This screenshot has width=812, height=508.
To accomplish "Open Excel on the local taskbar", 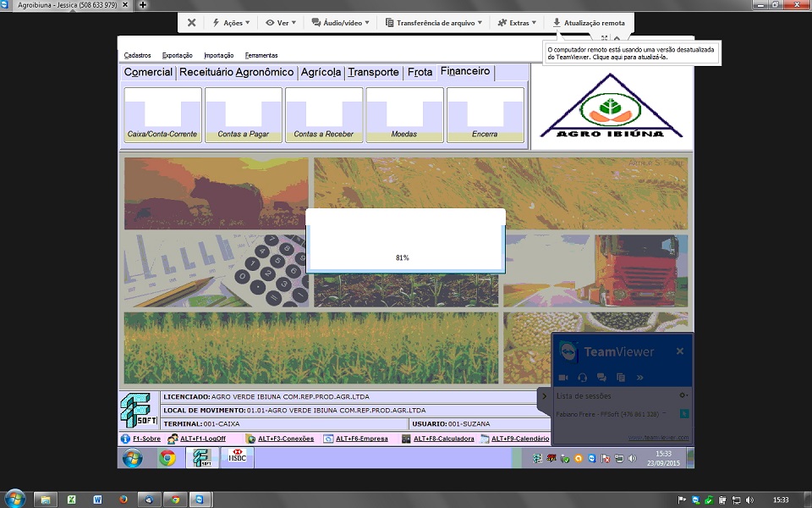I will click(x=71, y=500).
